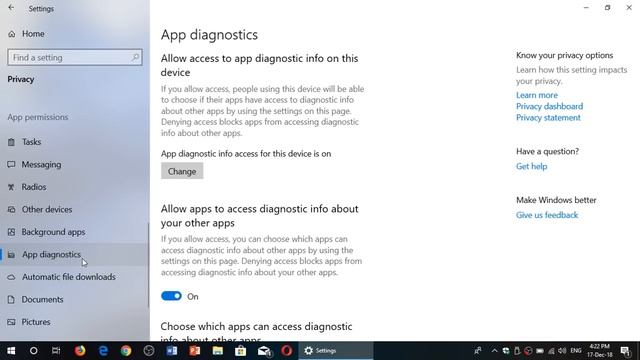Screen dimensions: 640x360
Task: Open the Privacy statement link
Action: point(548,118)
